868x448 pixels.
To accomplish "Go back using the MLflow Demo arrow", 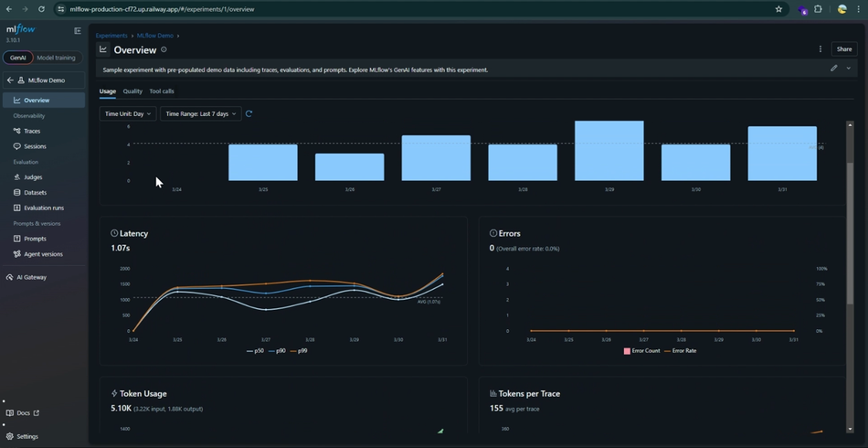I will tap(10, 80).
